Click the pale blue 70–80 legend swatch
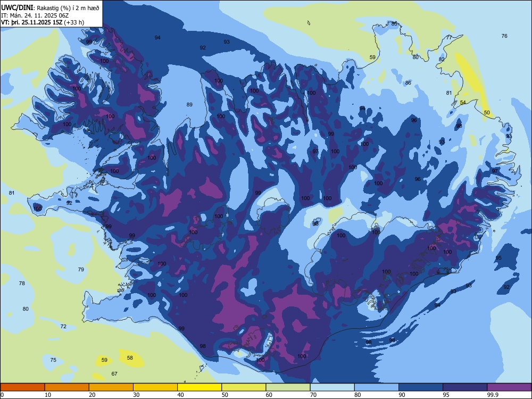 (332, 387)
